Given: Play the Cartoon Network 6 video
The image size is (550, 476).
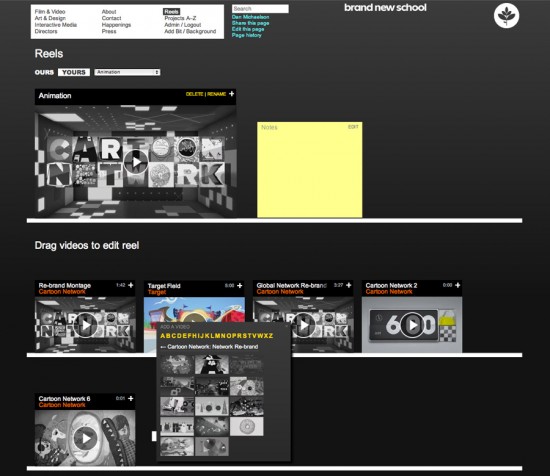Looking at the screenshot, I should click(85, 438).
